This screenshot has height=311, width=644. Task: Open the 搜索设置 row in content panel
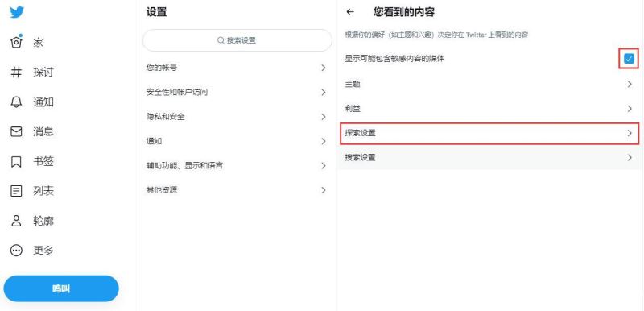pyautogui.click(x=489, y=157)
